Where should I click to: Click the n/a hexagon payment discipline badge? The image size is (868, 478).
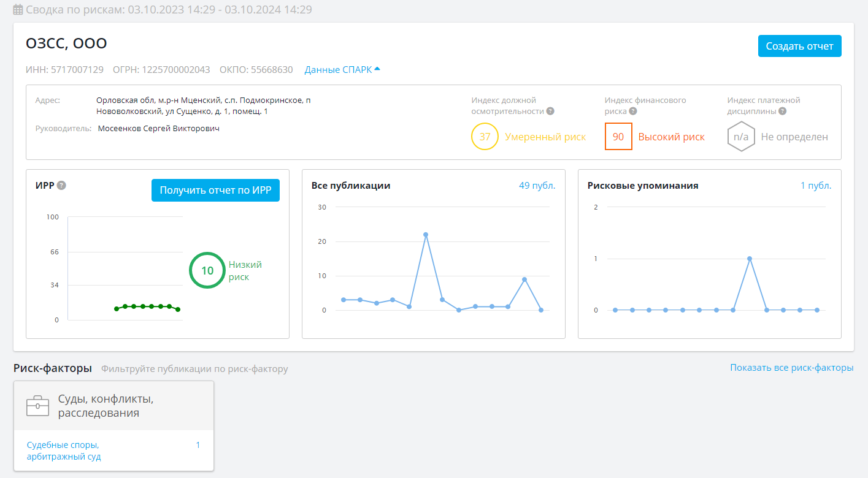point(741,137)
